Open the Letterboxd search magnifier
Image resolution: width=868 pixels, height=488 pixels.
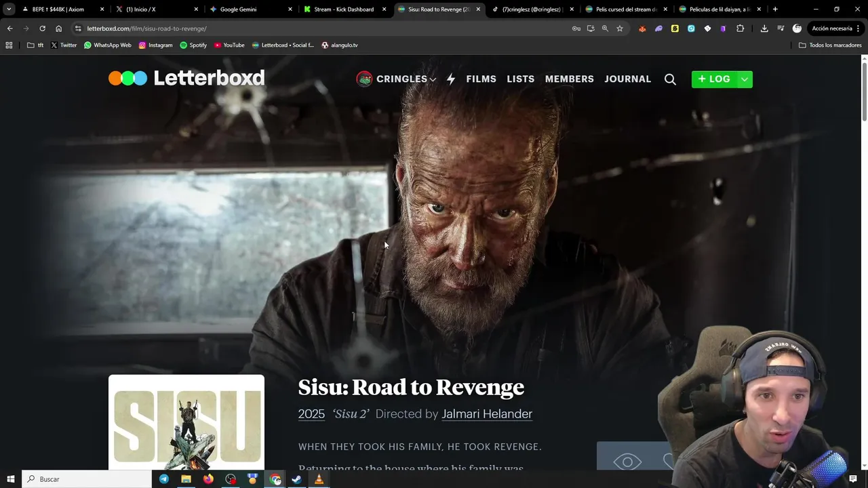[x=670, y=79]
